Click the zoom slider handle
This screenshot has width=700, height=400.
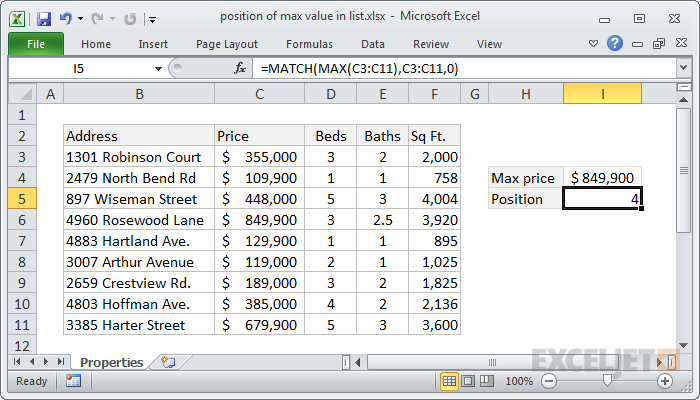pyautogui.click(x=607, y=380)
